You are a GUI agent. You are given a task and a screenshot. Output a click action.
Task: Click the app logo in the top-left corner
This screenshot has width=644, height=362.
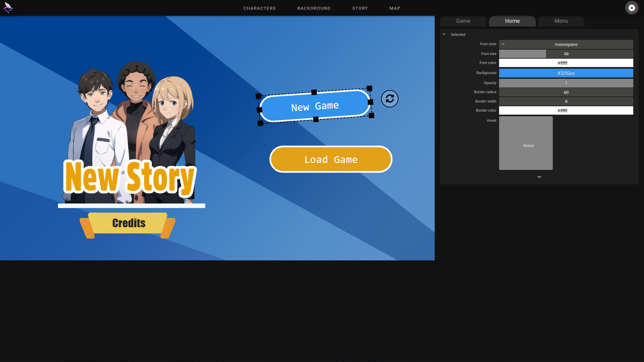click(x=8, y=8)
